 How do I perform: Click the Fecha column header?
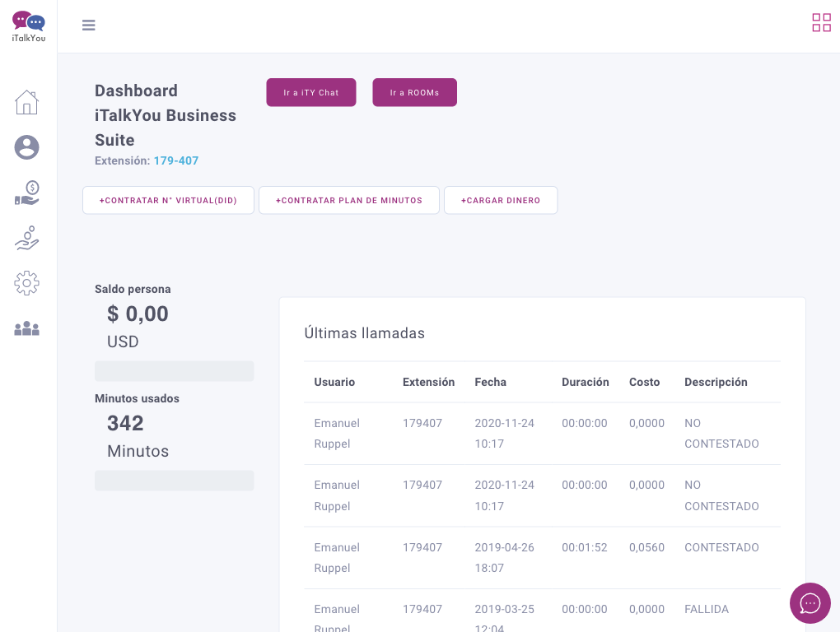(x=491, y=382)
